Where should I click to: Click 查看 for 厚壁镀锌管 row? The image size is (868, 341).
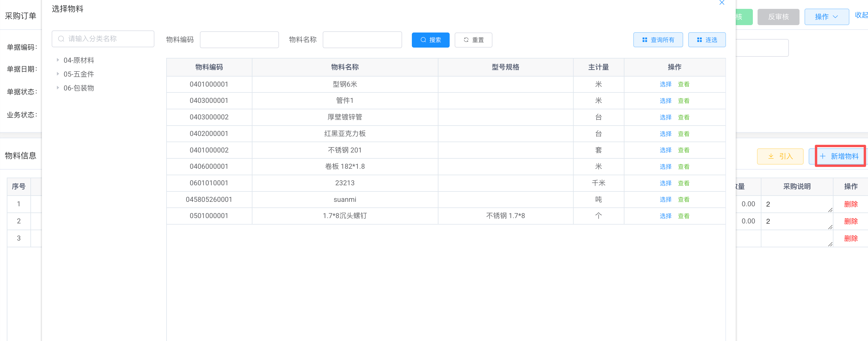click(x=683, y=117)
